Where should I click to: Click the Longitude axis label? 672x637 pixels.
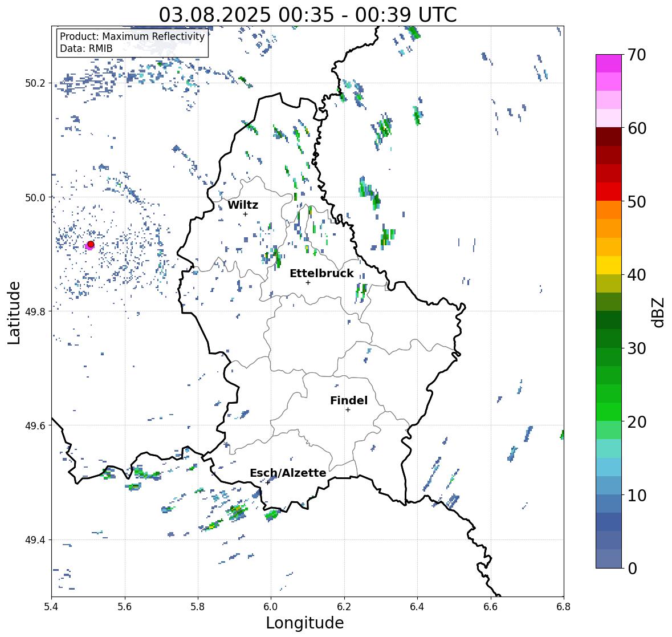click(x=305, y=623)
